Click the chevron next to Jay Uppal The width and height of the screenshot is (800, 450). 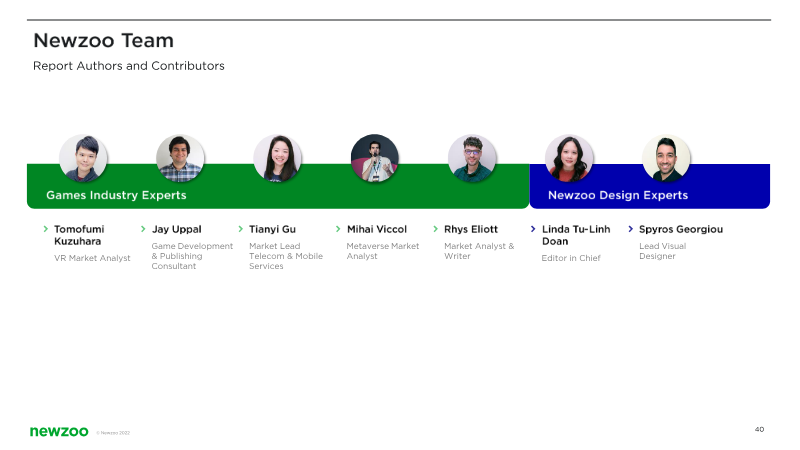tap(143, 229)
